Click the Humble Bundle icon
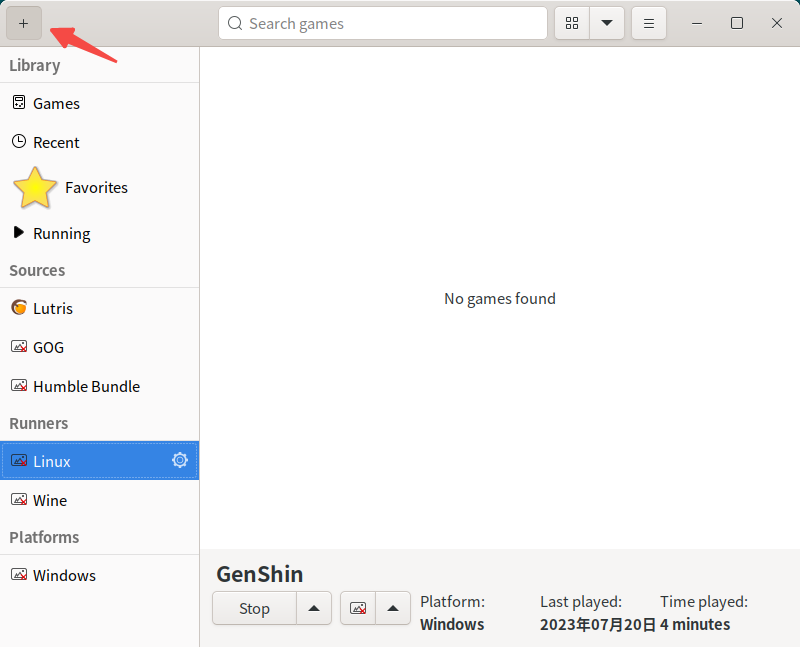The width and height of the screenshot is (800, 647). (x=19, y=385)
